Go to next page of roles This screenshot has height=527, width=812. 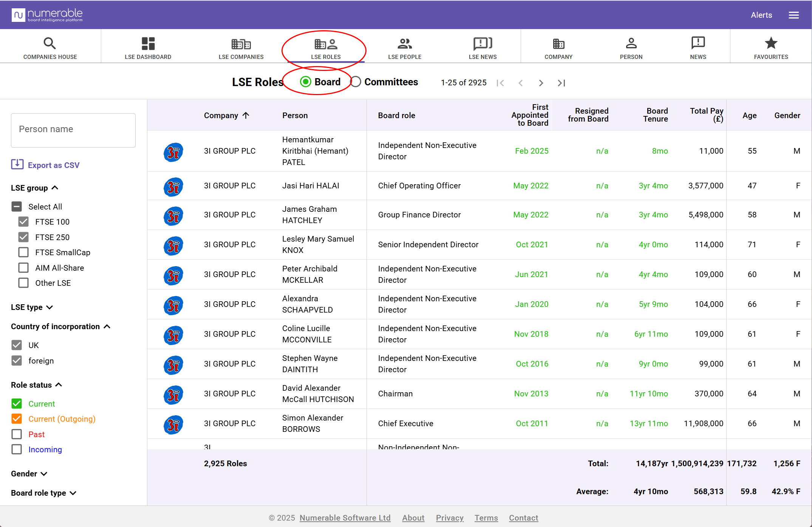pos(541,83)
